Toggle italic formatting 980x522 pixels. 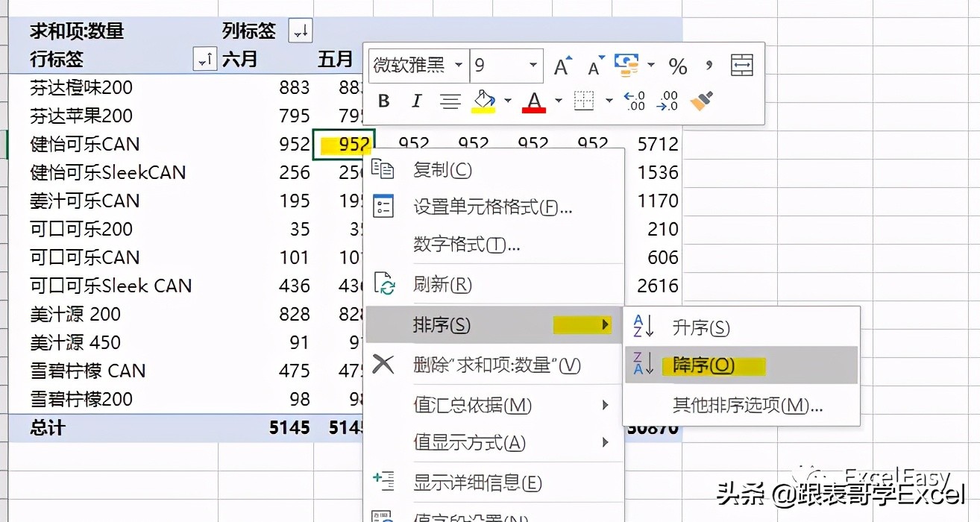[x=417, y=101]
